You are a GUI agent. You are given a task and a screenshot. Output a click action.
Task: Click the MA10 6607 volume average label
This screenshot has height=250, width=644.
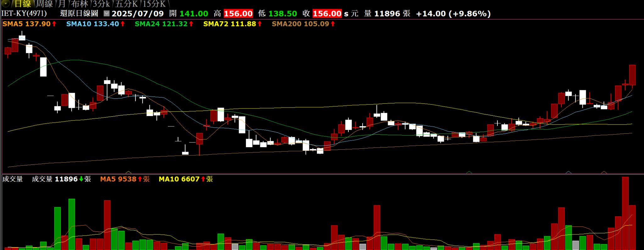tap(185, 179)
